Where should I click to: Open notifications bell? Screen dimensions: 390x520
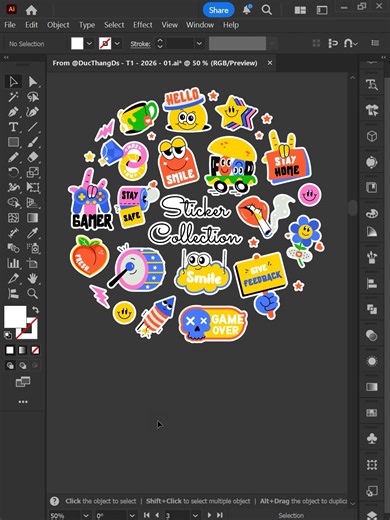pos(247,10)
